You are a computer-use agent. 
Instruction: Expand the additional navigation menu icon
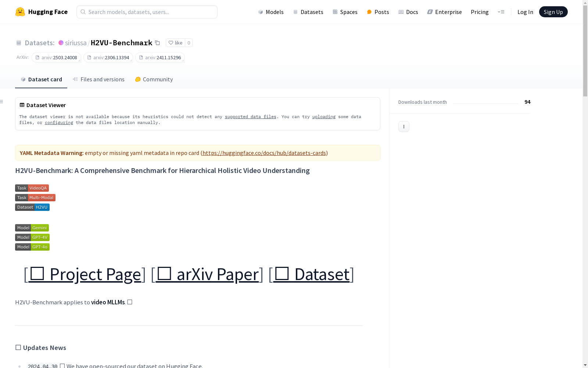pos(501,12)
